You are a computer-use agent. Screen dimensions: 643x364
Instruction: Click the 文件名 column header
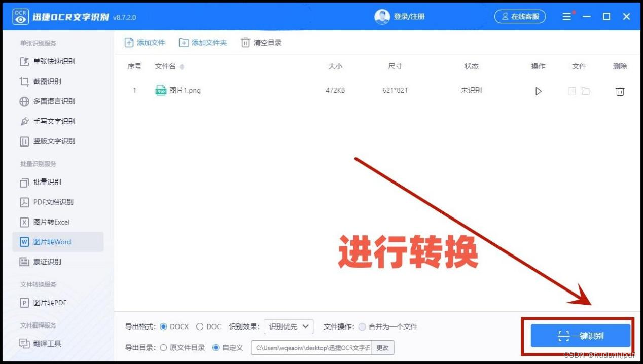165,66
